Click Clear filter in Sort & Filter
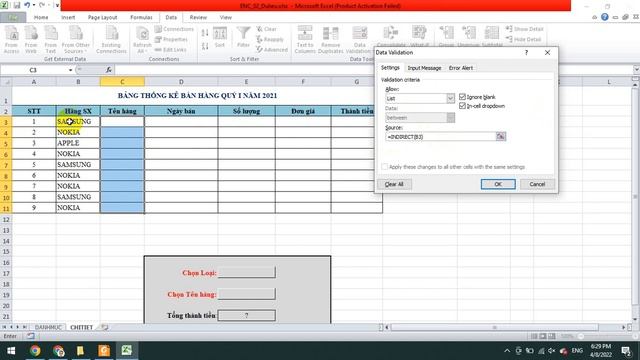Screen dimensions: 640x360 click(x=267, y=29)
